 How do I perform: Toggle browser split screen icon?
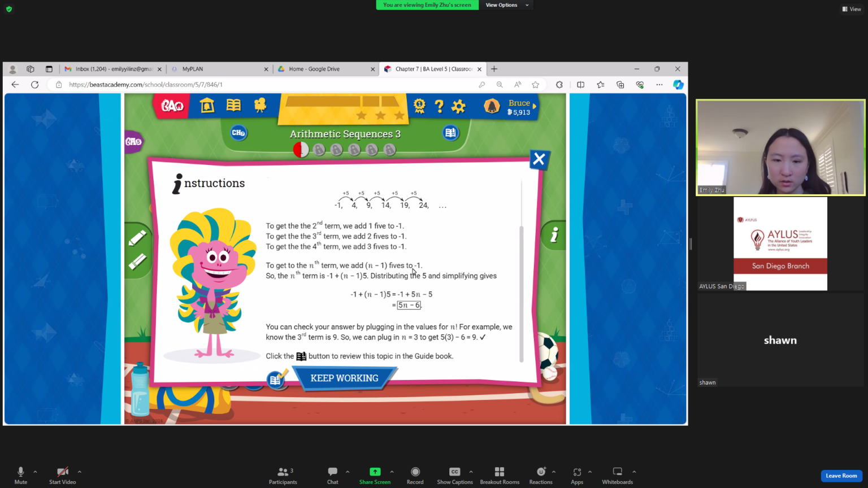[x=580, y=85]
